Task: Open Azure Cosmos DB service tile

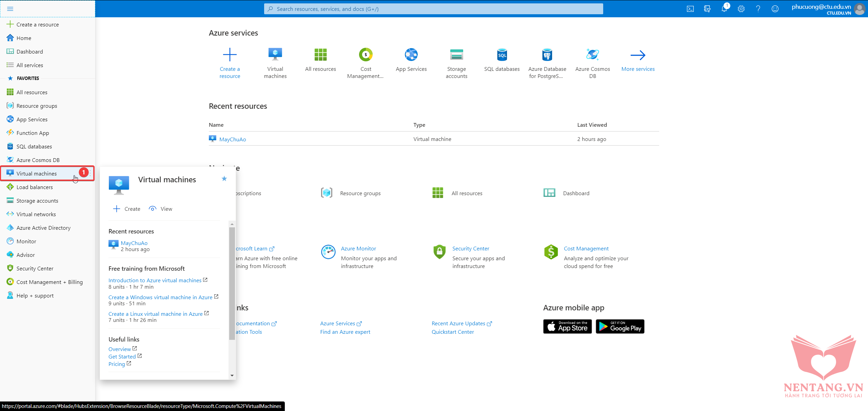Action: click(592, 55)
